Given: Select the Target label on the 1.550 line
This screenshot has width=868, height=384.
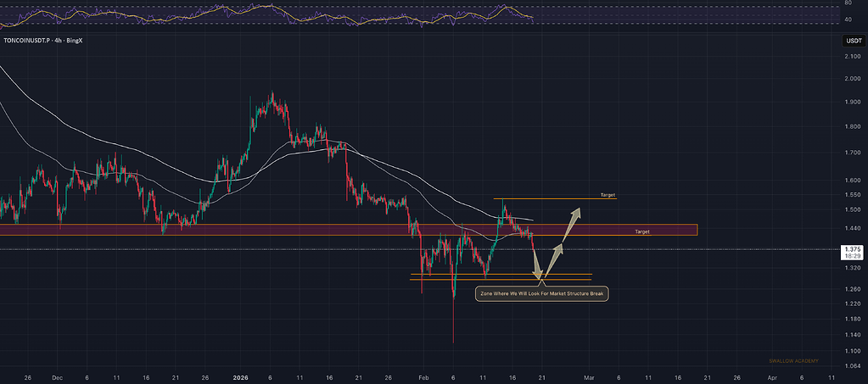Looking at the screenshot, I should 608,195.
